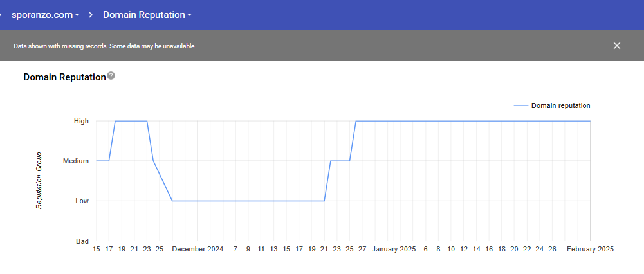Click the 'Data shown with missing records' message
The width and height of the screenshot is (644, 274).
(x=105, y=46)
